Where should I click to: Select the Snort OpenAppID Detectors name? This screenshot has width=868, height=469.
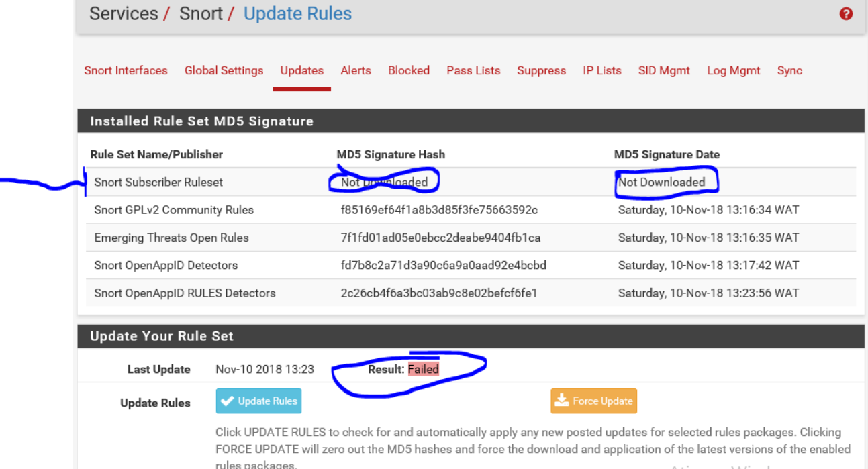[x=166, y=265]
